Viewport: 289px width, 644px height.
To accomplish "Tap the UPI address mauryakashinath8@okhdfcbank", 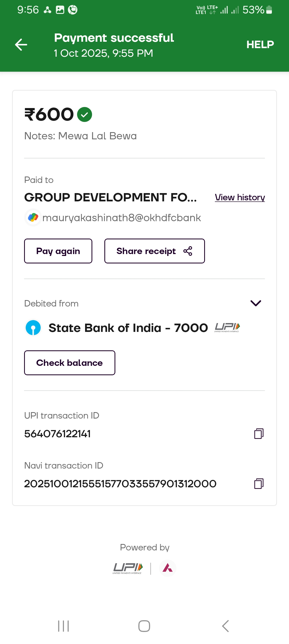I will [122, 218].
